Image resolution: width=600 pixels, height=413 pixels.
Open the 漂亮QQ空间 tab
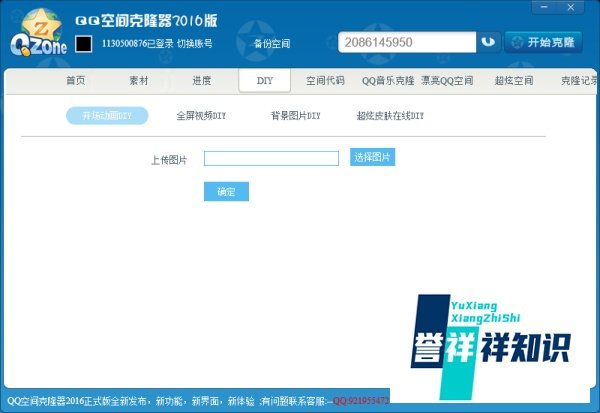[x=447, y=81]
